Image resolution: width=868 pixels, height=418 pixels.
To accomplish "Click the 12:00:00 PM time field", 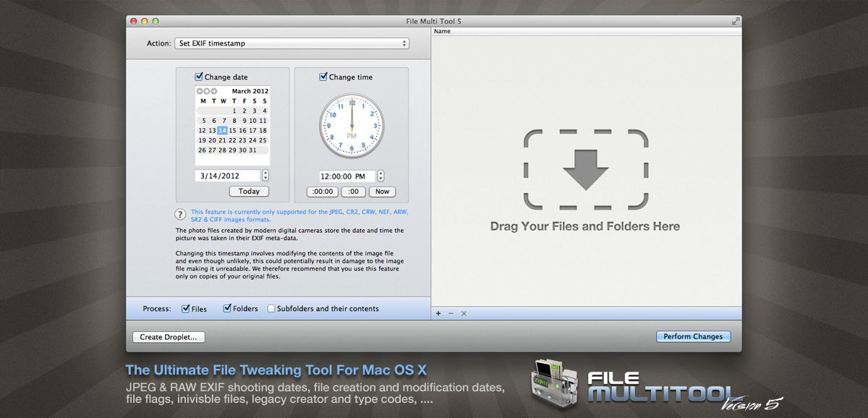I will [347, 176].
